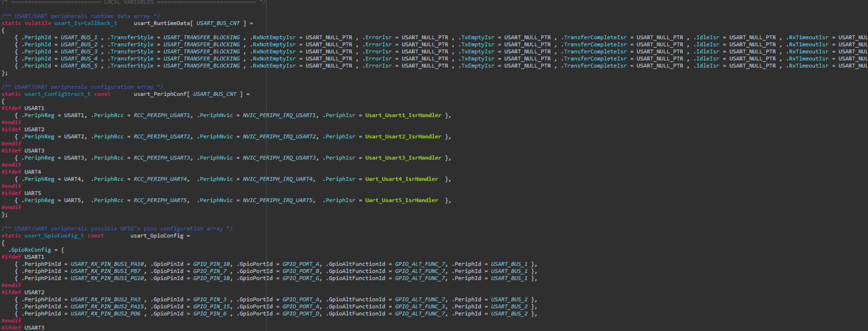Click the USART_RX_PIN_BUS2_PA15 constant
Screen dimensions: 868x331
[x=107, y=307]
